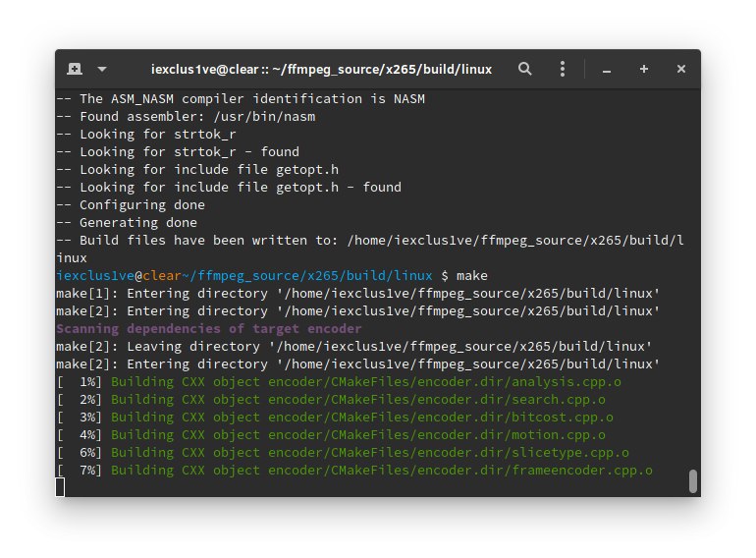Click 'Scanning dependencies of target encoder' line

coord(209,329)
